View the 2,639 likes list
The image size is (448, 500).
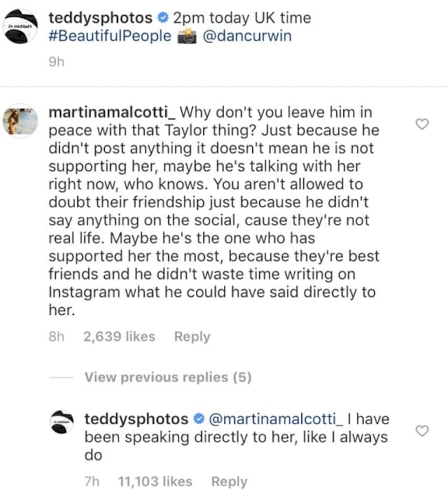coord(119,337)
